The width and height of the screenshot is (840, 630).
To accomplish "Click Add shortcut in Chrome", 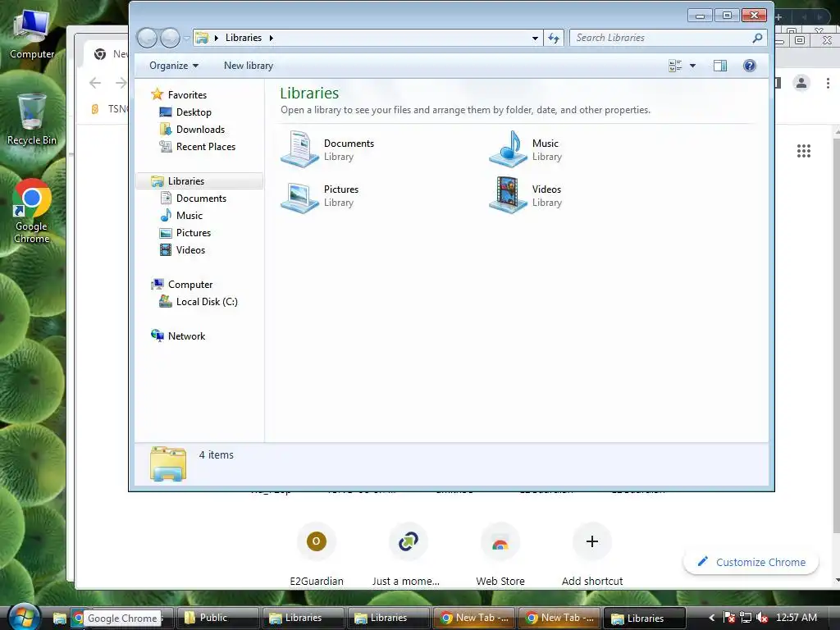I will click(x=592, y=554).
